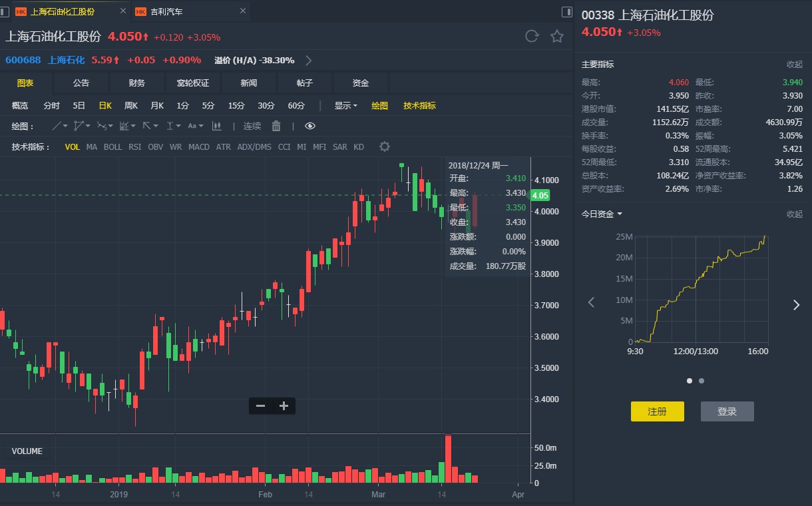812x506 pixels.
Task: Open the 资金 tab
Action: 361,83
